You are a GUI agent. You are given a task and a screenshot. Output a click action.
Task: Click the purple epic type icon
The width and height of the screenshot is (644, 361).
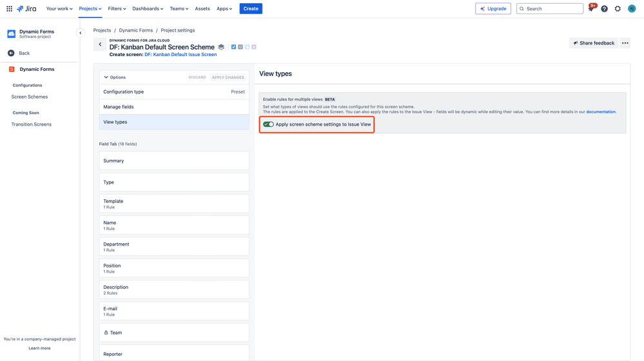253,47
